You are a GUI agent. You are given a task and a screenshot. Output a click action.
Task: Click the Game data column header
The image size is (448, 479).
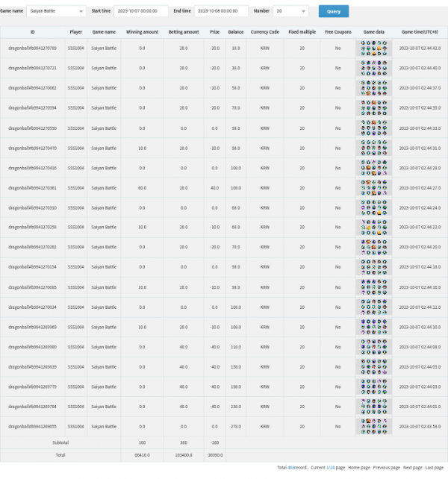point(373,32)
